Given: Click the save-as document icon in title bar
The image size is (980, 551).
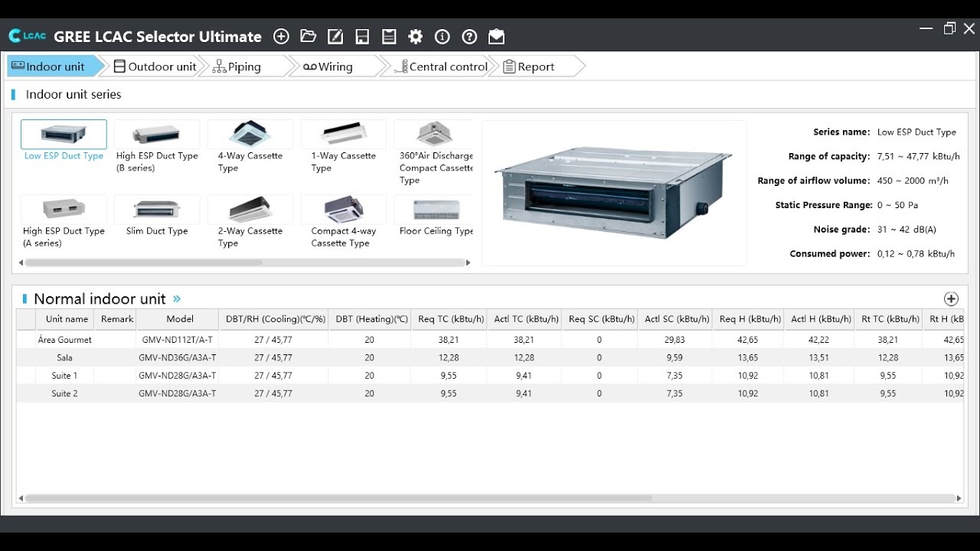Looking at the screenshot, I should [389, 37].
